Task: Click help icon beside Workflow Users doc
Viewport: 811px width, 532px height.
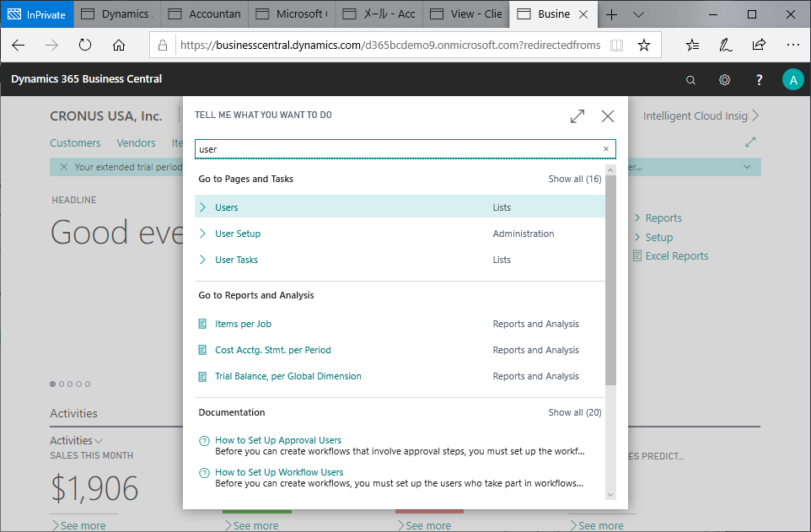Action: 204,473
